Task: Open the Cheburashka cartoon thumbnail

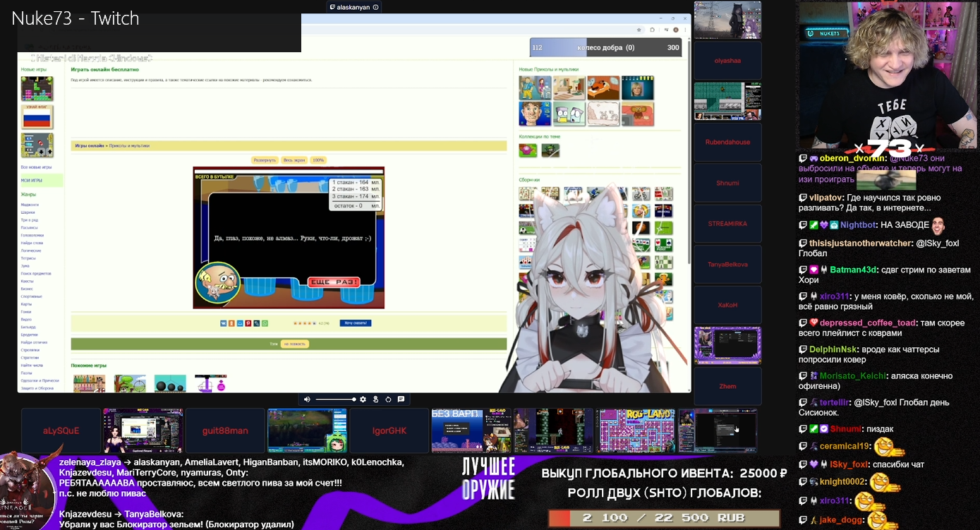Action: 637,114
